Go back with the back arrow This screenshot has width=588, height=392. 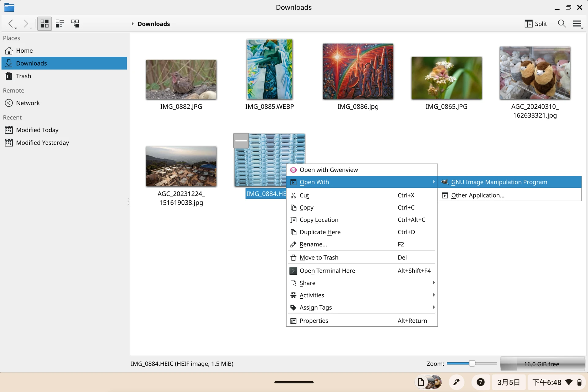pos(11,24)
